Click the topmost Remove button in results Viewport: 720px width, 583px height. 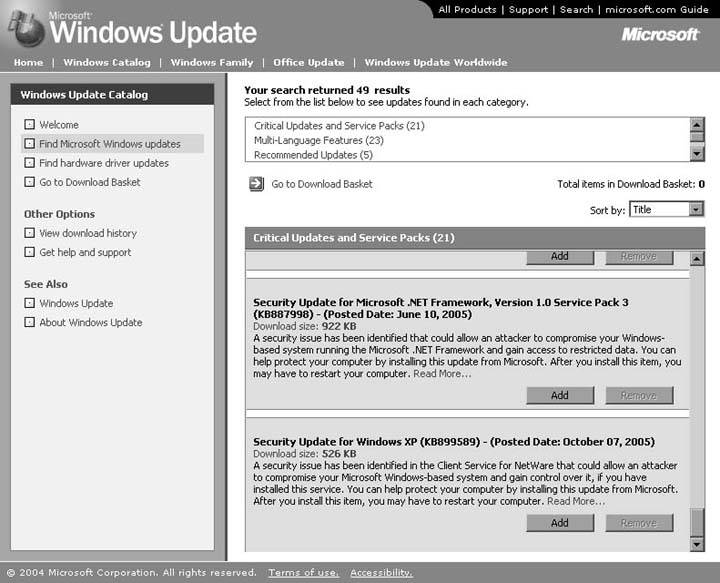639,257
